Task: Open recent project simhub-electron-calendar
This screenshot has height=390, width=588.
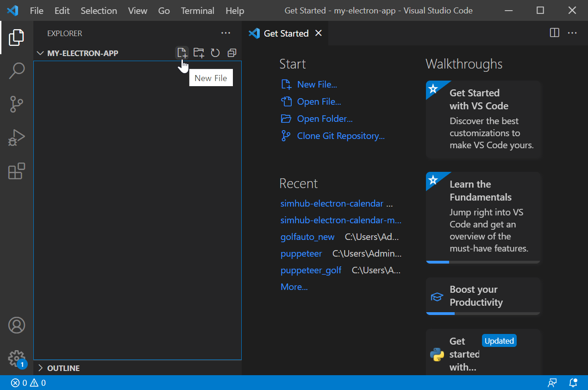Action: [x=332, y=203]
